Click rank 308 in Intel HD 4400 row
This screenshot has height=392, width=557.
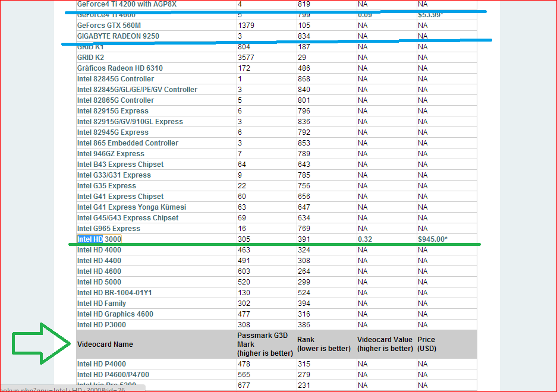coord(304,260)
